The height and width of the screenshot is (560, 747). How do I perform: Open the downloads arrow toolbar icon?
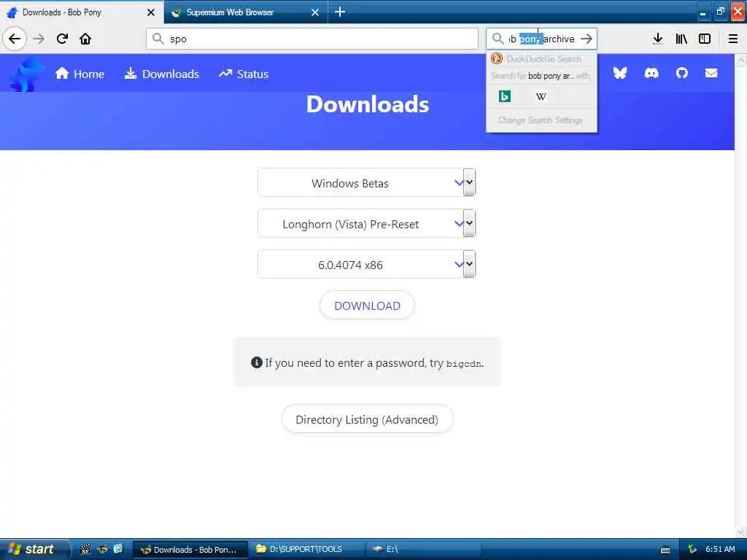pyautogui.click(x=657, y=39)
